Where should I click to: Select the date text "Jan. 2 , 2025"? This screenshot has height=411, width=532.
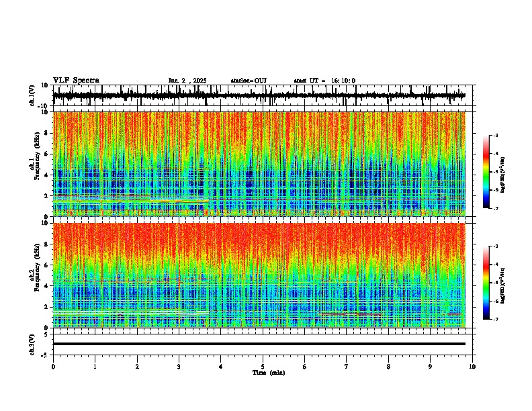(x=187, y=81)
